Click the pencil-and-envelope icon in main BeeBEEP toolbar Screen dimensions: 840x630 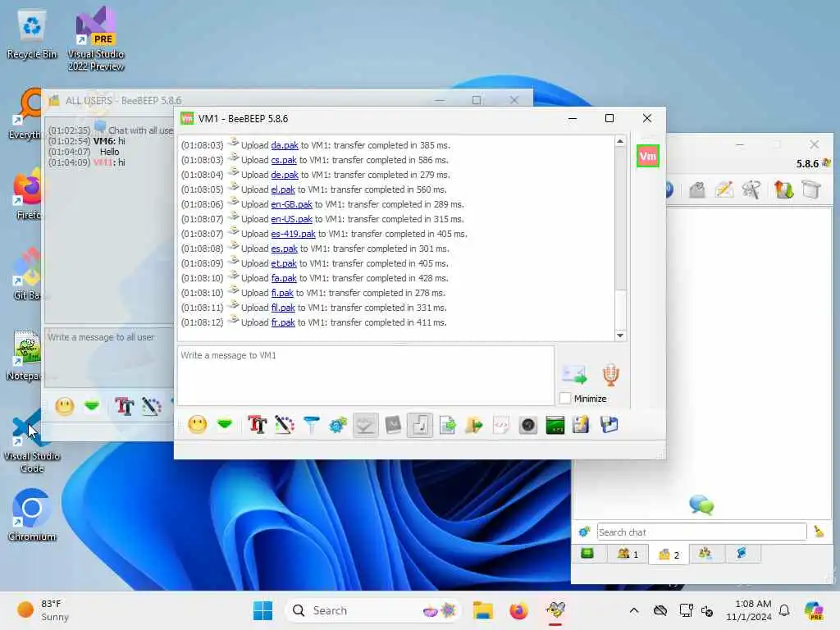click(724, 189)
